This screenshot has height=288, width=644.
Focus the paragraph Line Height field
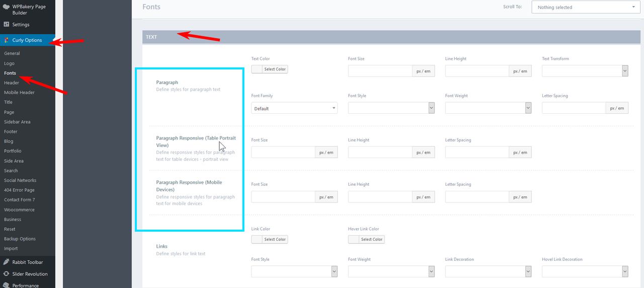coord(477,71)
